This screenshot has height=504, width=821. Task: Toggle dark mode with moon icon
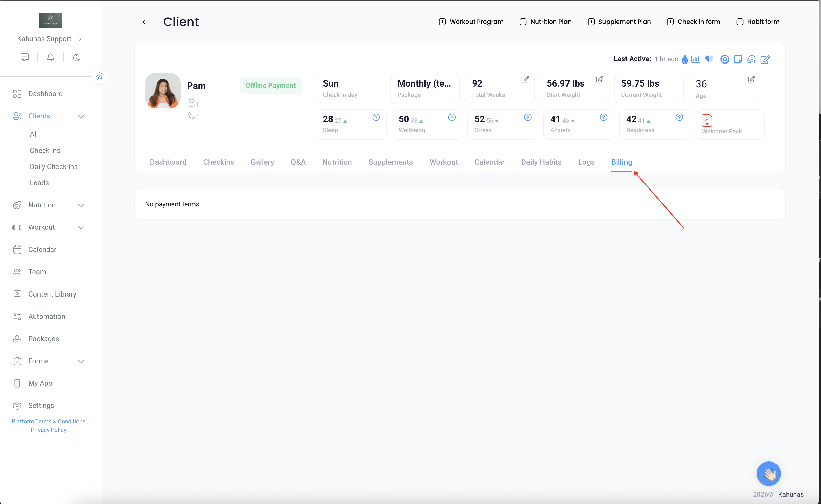pyautogui.click(x=76, y=58)
